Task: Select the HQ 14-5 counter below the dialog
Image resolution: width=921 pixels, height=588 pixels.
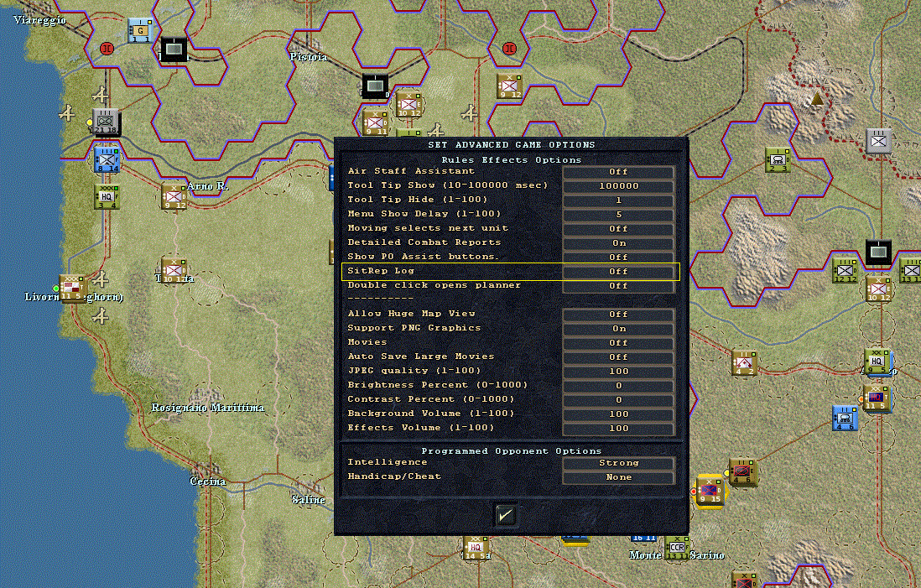Action: tap(476, 548)
